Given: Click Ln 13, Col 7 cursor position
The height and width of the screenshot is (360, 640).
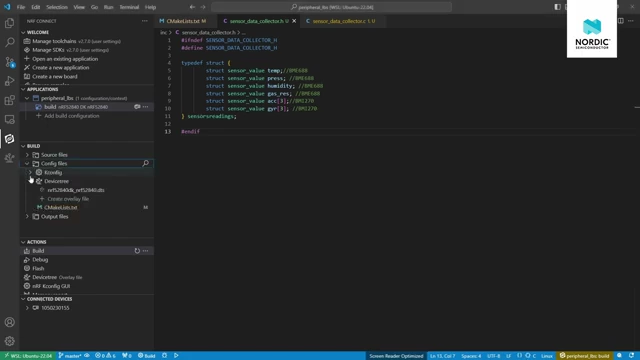Looking at the screenshot, I should (x=442, y=356).
